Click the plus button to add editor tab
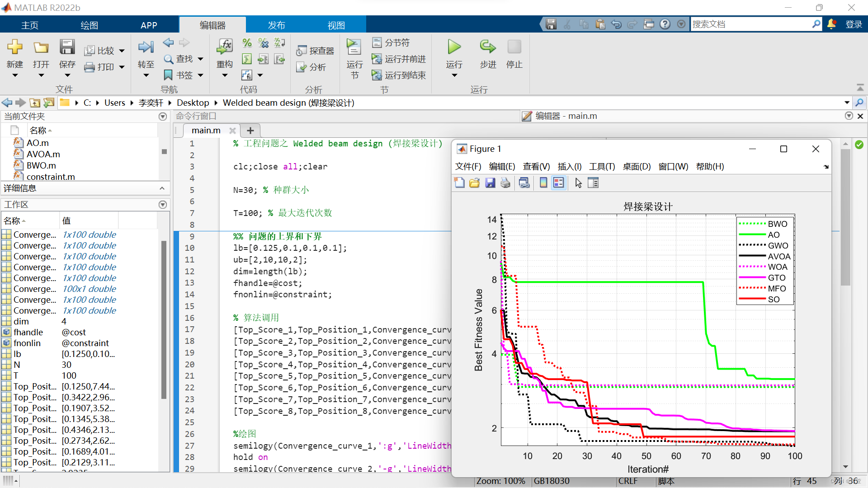This screenshot has width=868, height=488. (x=250, y=131)
